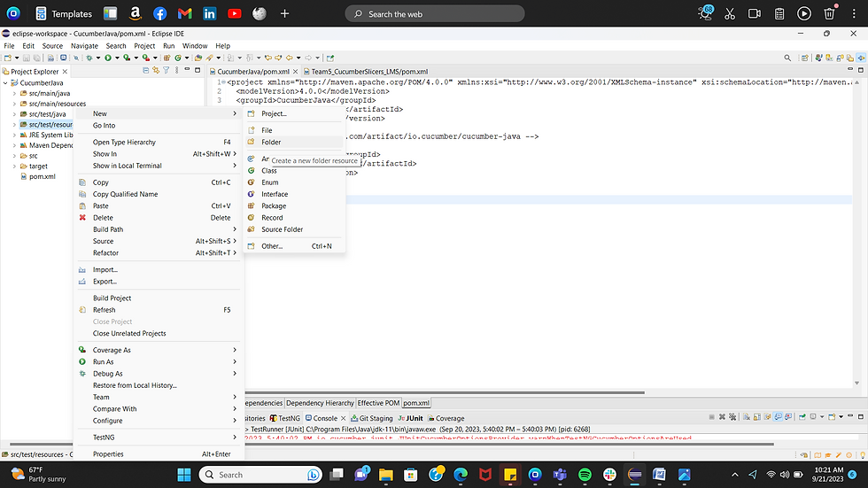Click Remove All Terminated Launches double-X icon

[x=732, y=416]
